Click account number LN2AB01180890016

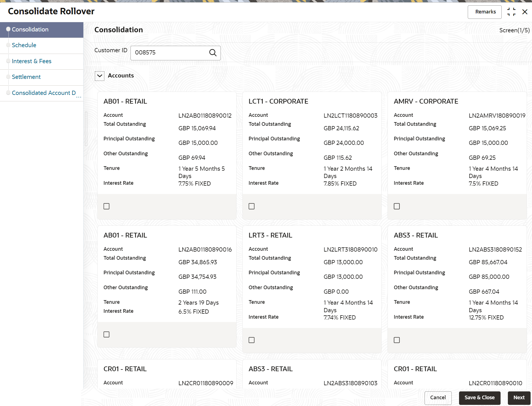point(205,250)
